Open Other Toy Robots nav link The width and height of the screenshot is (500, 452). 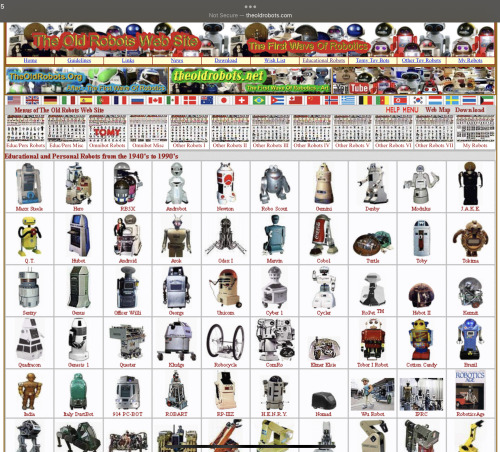coord(421,60)
